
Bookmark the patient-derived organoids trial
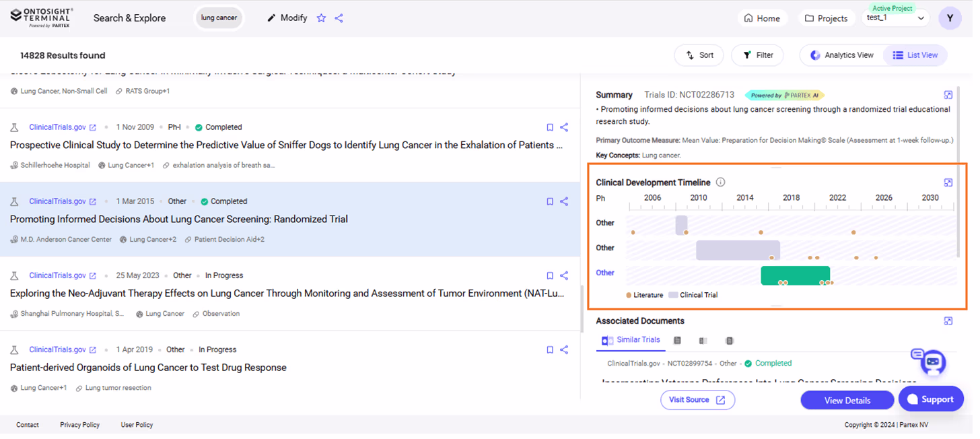pyautogui.click(x=550, y=349)
